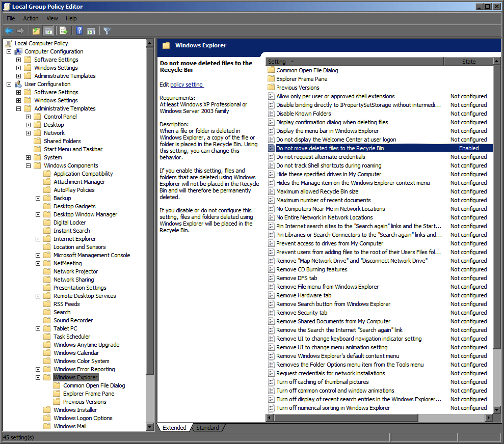Click folder icon next to Shared Folders
The width and height of the screenshot is (504, 444).
(38, 141)
